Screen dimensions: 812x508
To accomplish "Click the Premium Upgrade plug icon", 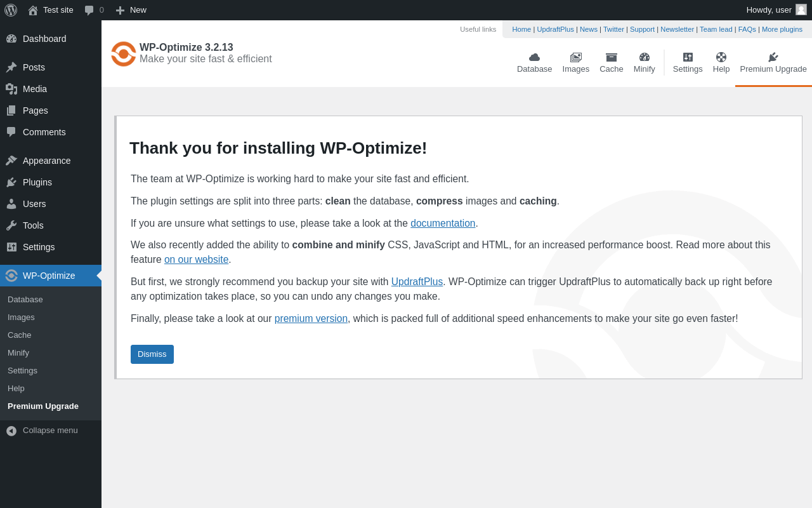I will [x=773, y=57].
